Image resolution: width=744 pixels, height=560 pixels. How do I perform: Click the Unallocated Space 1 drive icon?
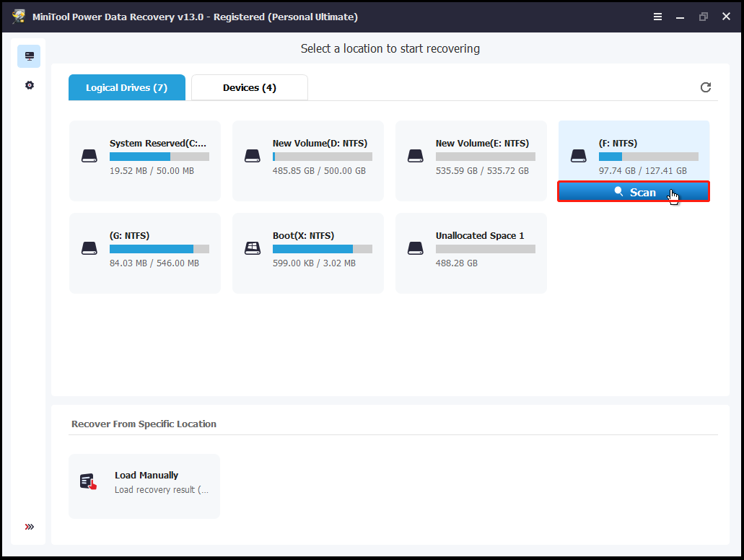point(416,248)
